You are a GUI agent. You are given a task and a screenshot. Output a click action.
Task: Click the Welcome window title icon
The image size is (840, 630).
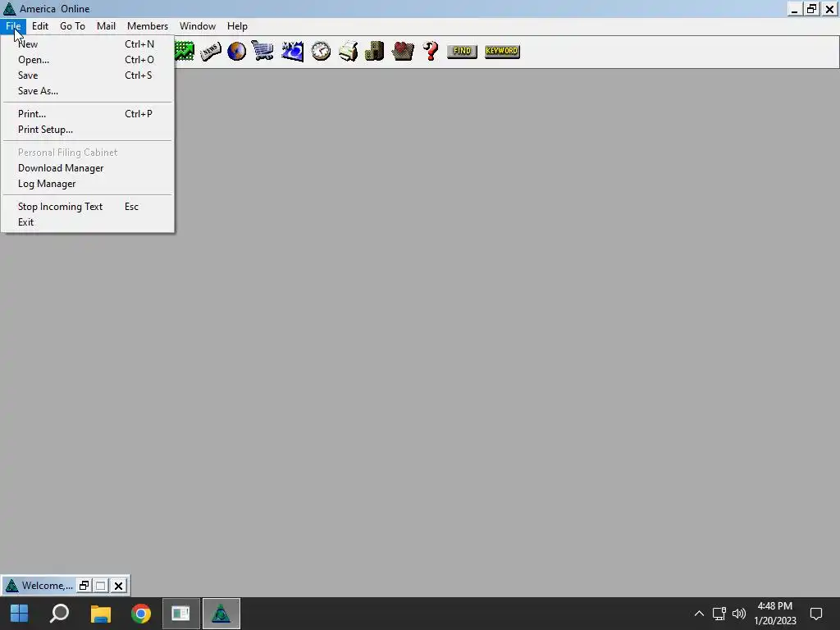click(11, 586)
